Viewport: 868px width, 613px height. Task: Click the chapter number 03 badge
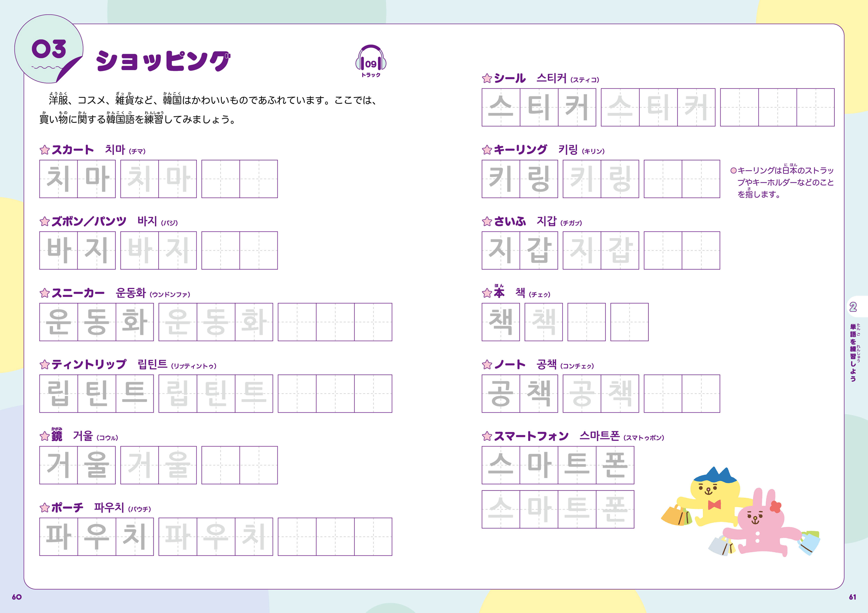[x=49, y=49]
